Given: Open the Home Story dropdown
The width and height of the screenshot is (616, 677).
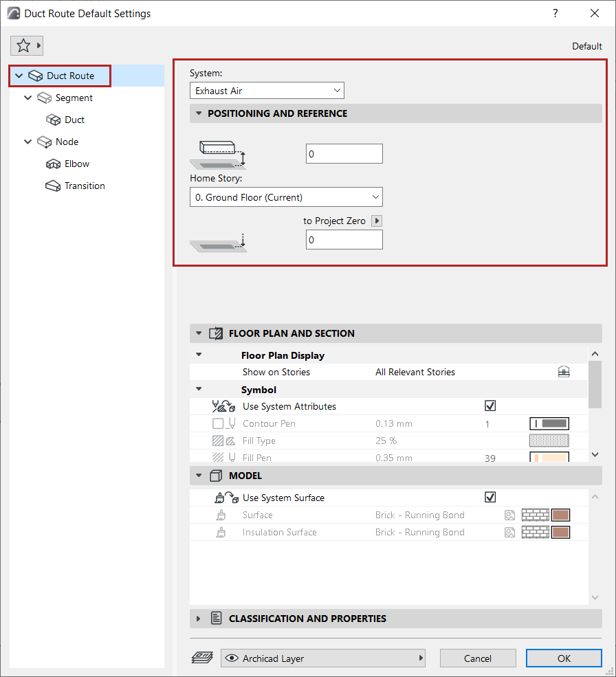Looking at the screenshot, I should tap(286, 197).
